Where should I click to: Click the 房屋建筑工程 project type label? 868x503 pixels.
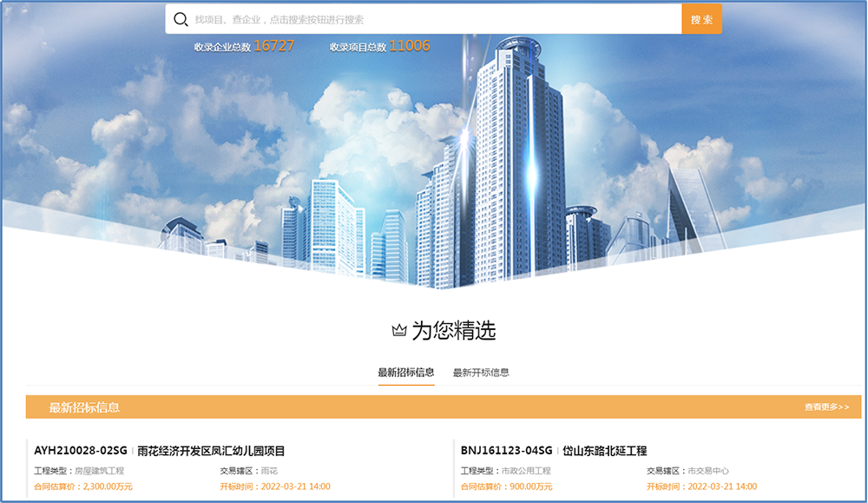(x=100, y=471)
